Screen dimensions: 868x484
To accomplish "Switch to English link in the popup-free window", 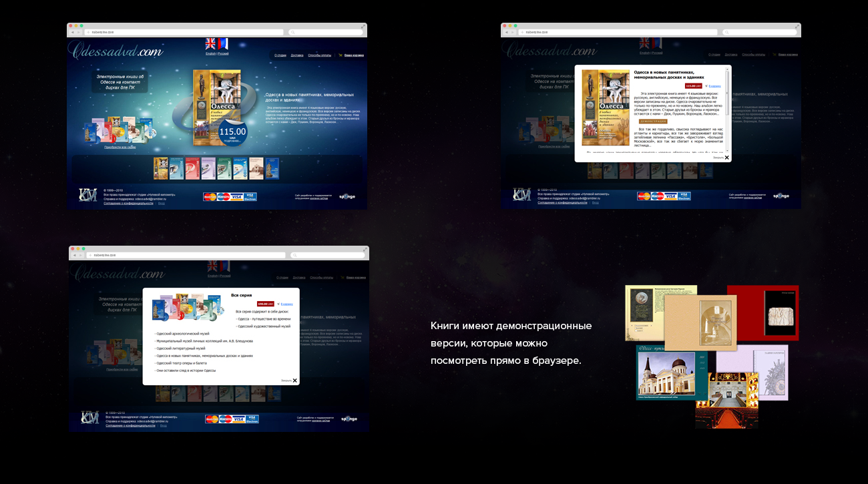I will pos(210,53).
